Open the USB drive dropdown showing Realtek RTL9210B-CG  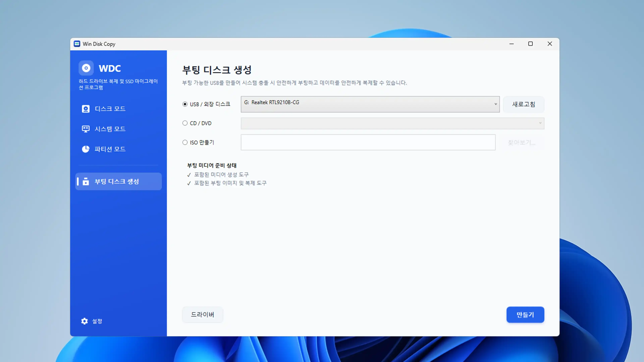(x=370, y=104)
